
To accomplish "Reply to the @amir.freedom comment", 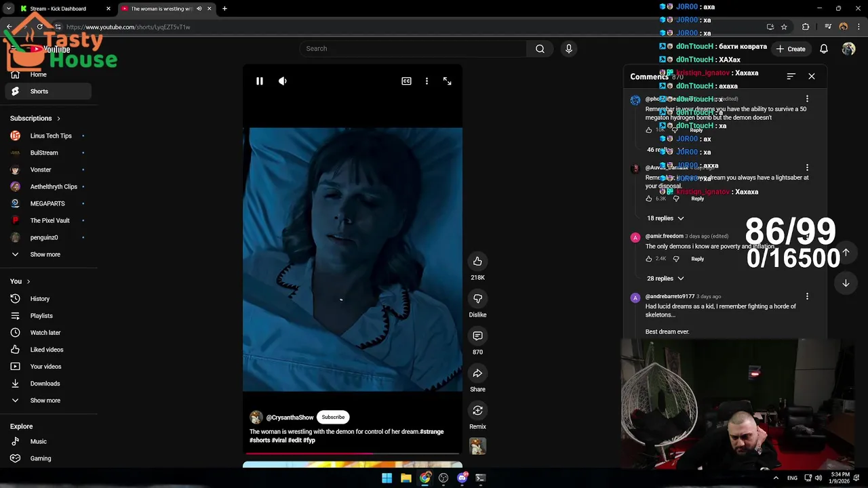I will click(697, 259).
